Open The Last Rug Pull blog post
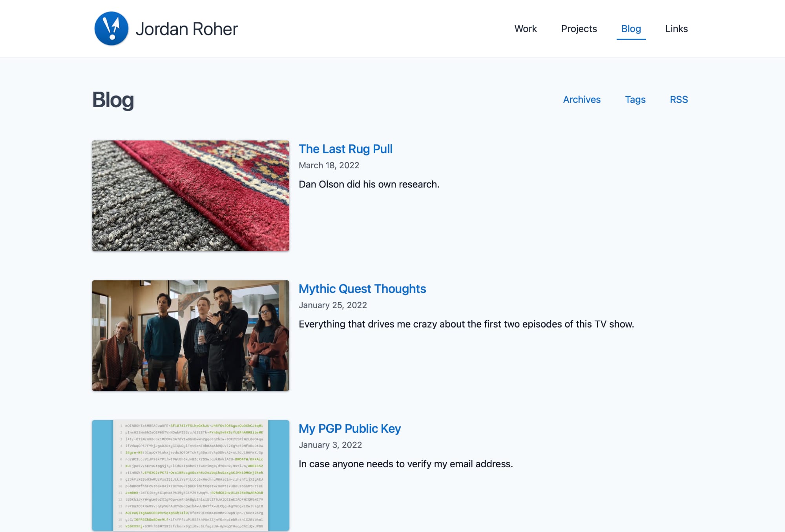 point(345,148)
